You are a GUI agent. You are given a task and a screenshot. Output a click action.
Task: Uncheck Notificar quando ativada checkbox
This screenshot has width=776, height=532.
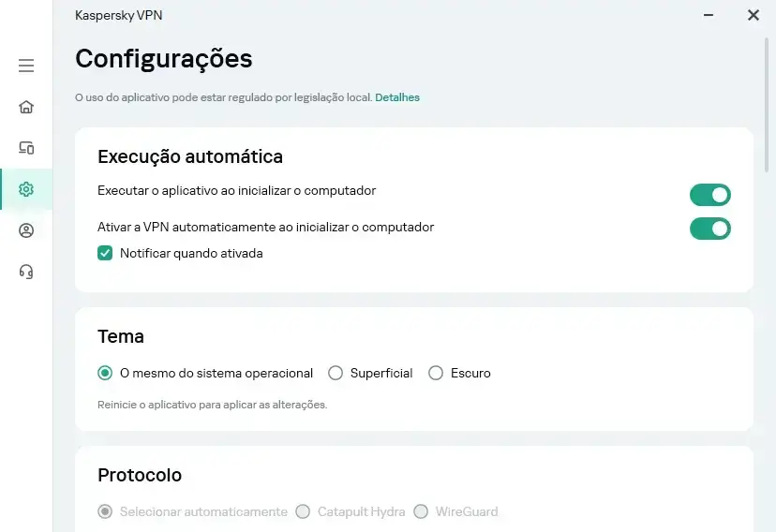tap(105, 253)
